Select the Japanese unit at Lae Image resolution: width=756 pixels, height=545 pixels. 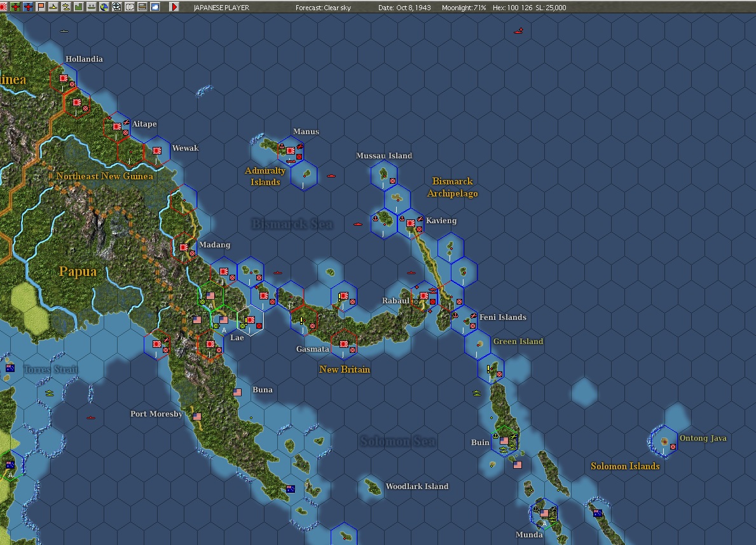click(x=251, y=319)
